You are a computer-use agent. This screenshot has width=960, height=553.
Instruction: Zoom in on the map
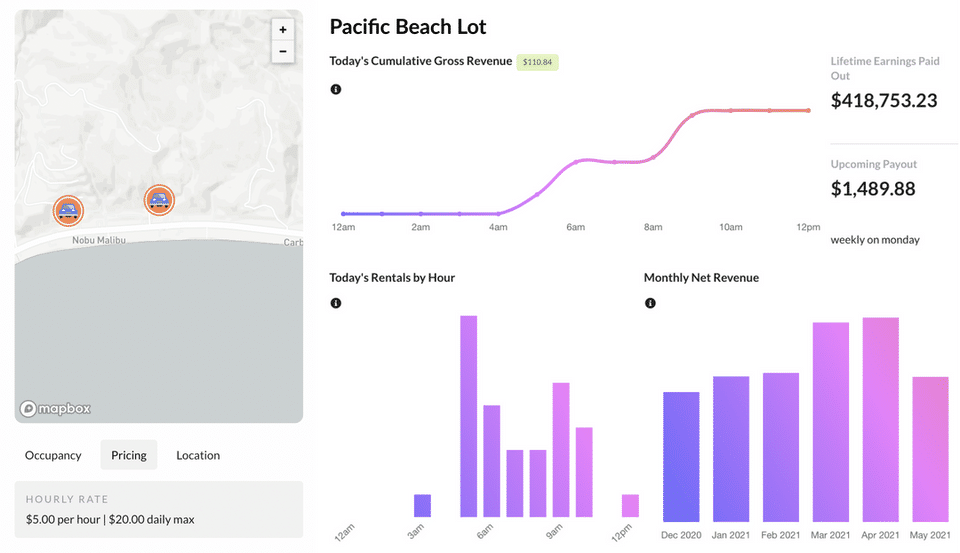click(283, 30)
